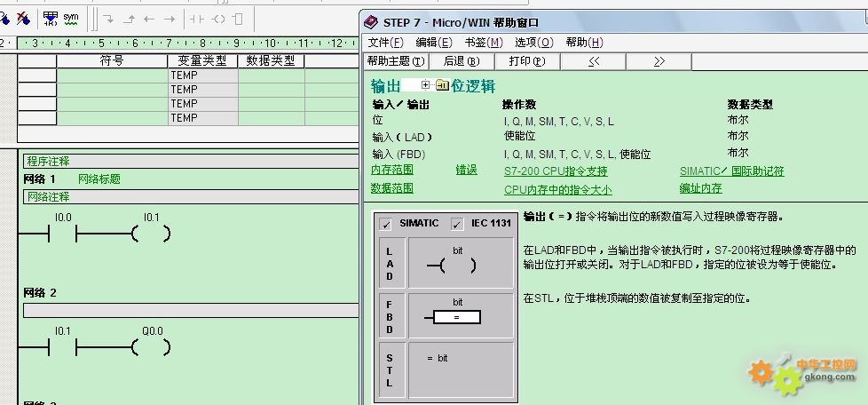Insert a box instruction from the toolbar
The height and width of the screenshot is (405, 868).
tap(238, 20)
